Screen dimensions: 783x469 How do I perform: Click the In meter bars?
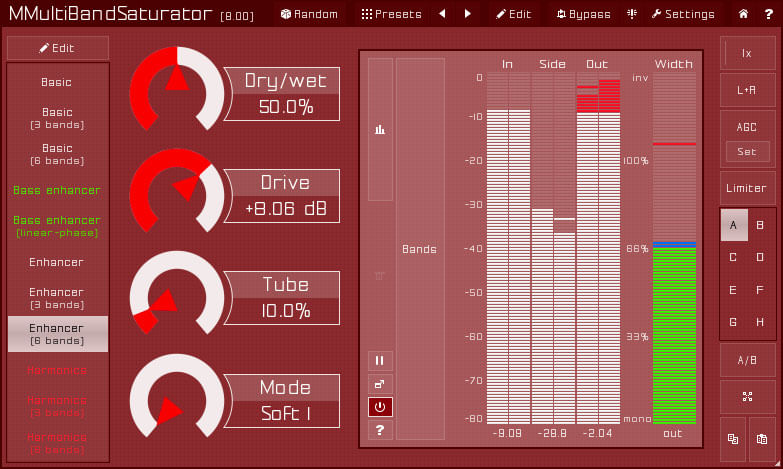[508, 248]
